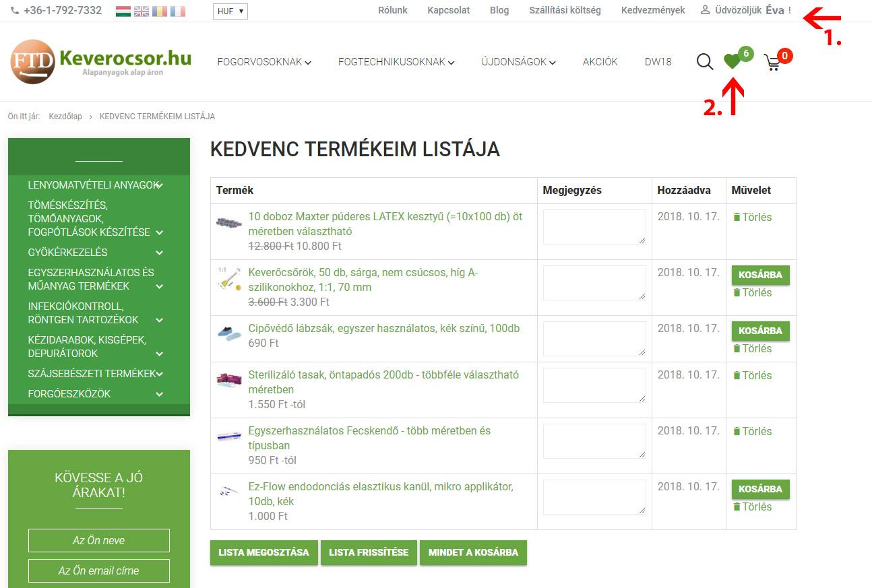Switch language using British flag
Viewport: 872px width, 588px height.
click(x=142, y=11)
